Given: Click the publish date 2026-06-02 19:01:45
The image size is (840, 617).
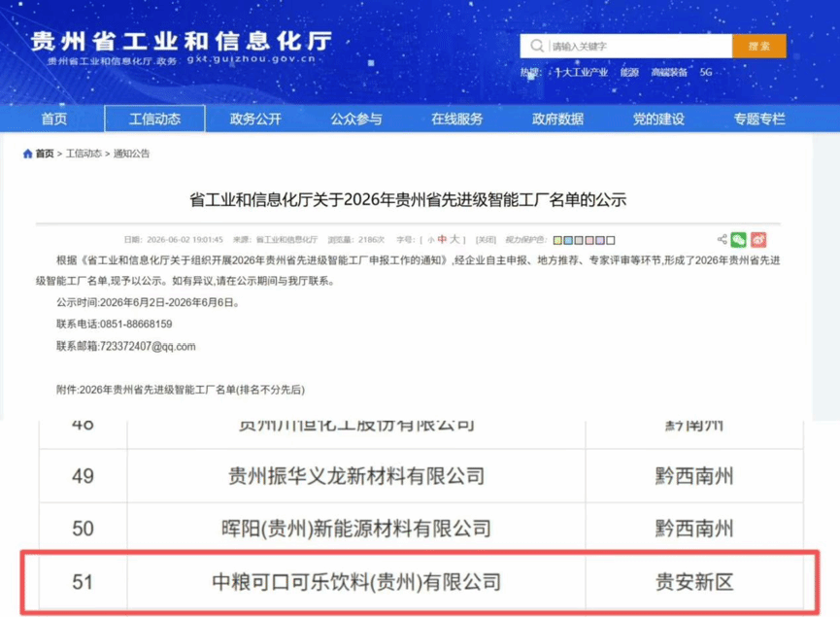Looking at the screenshot, I should 185,240.
